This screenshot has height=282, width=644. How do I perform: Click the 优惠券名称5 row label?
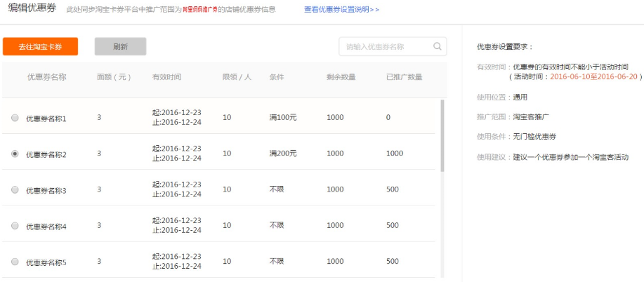click(46, 262)
